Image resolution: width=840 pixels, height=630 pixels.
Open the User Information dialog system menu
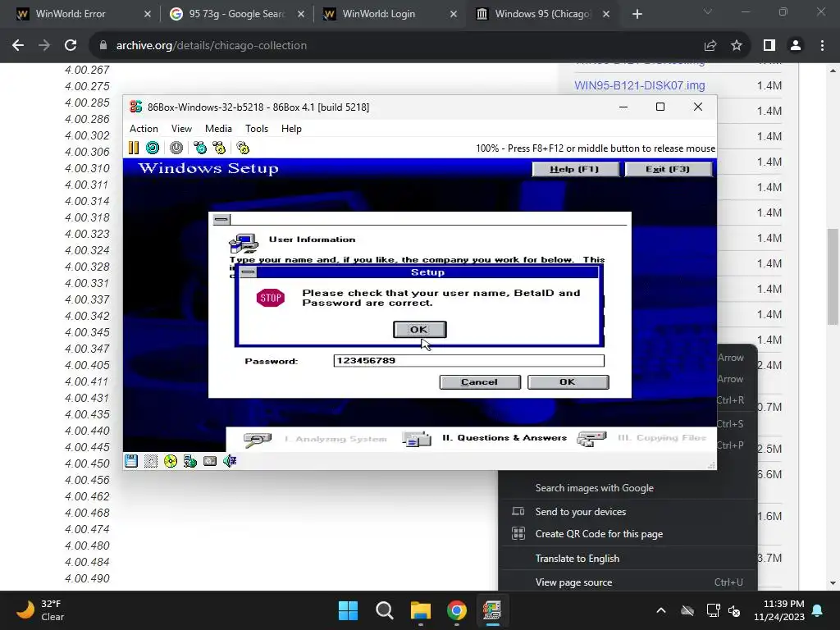tap(221, 219)
